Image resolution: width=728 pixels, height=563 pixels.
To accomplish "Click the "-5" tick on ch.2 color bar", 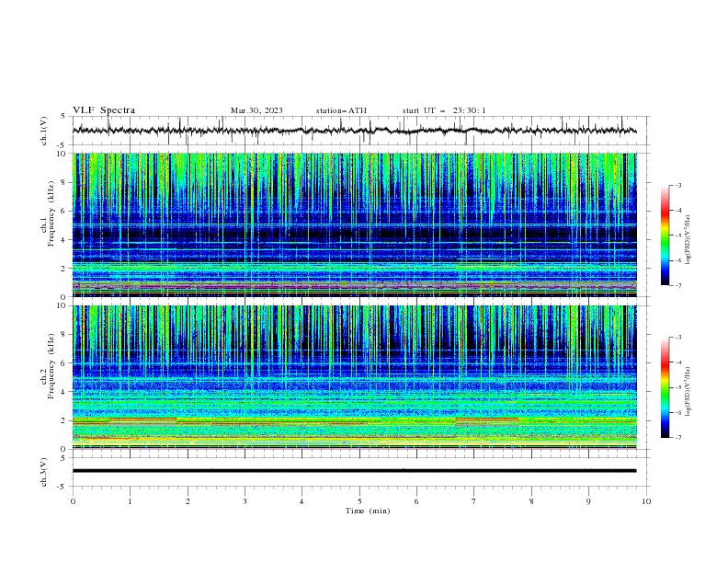I will click(678, 387).
